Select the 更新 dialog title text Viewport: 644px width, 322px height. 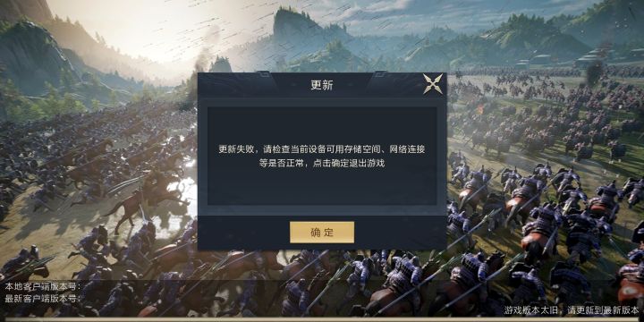coord(322,85)
